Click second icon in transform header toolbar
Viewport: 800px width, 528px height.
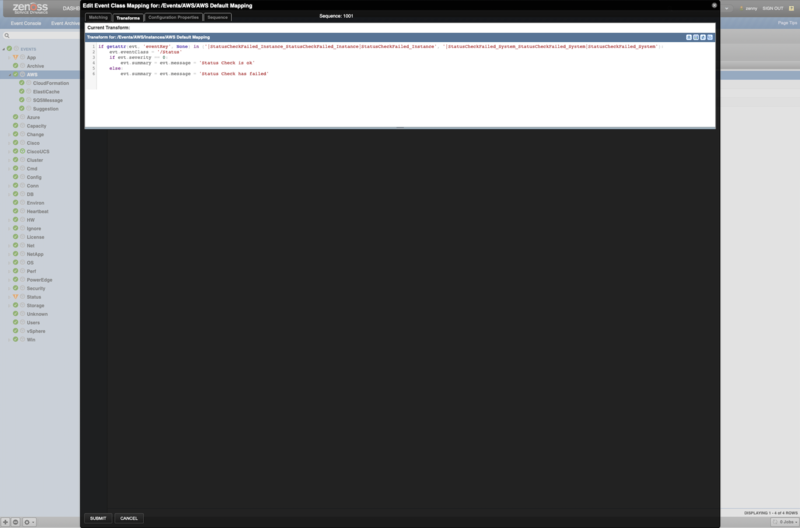(x=696, y=37)
